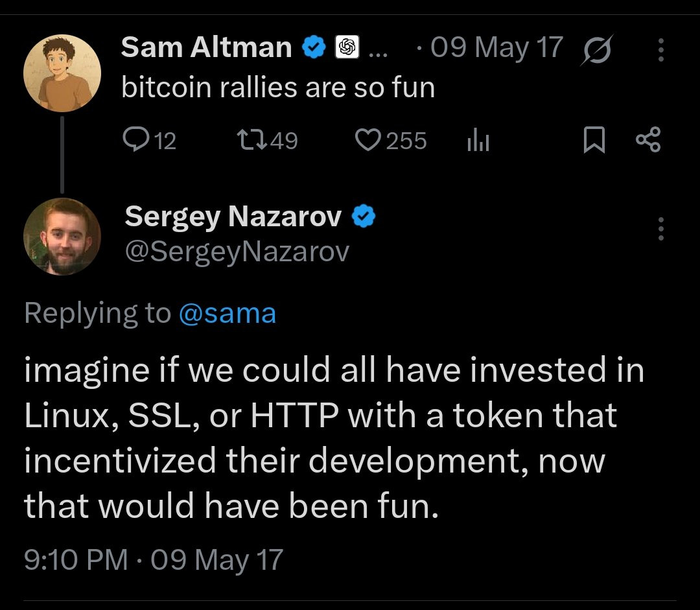
Task: Open more options on Sergey Nazarov's reply
Action: (x=660, y=229)
